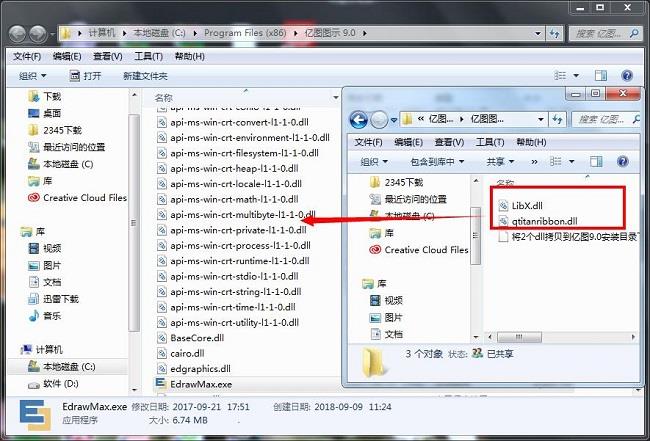Select the qtitanribbon.dll file icon in the small window

503,221
